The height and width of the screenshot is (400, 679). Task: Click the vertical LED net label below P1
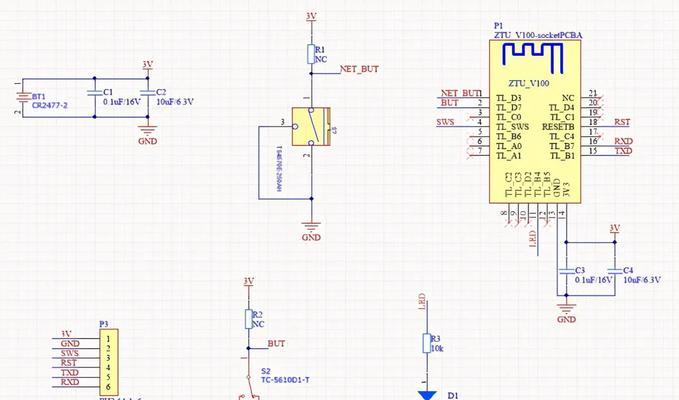pyautogui.click(x=533, y=239)
